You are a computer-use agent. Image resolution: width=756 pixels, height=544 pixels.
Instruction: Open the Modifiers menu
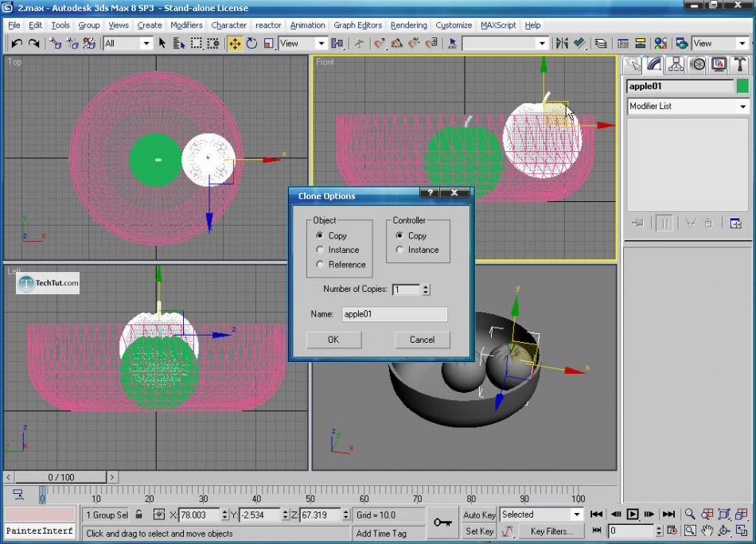tap(186, 25)
